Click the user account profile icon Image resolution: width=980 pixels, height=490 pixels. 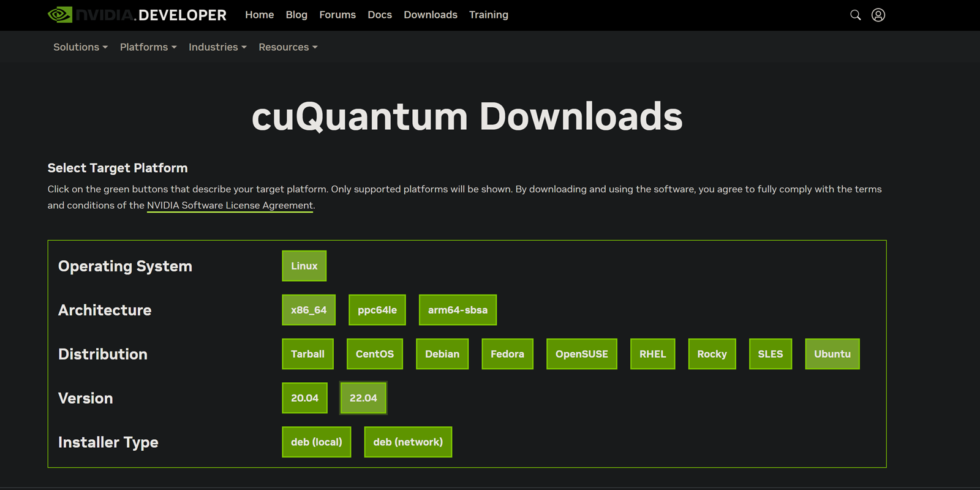click(x=878, y=15)
